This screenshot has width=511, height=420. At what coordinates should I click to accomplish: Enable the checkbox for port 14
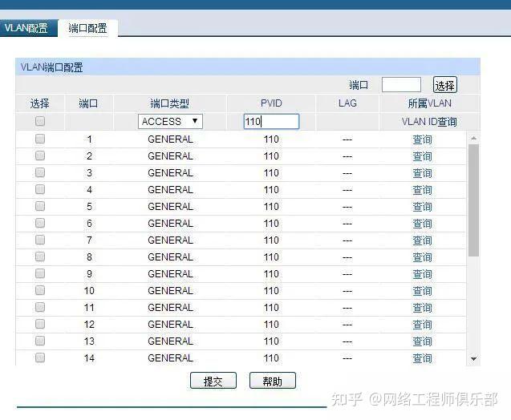40,357
